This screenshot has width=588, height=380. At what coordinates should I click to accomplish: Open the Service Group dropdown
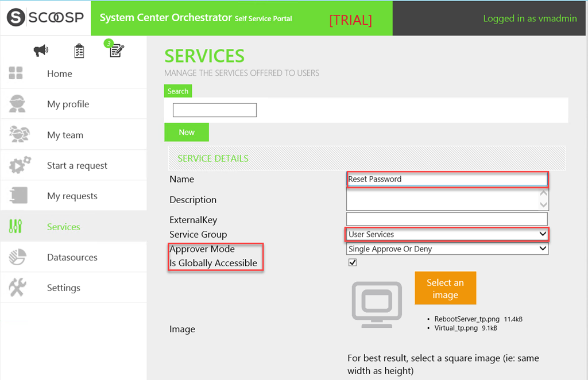coord(447,234)
